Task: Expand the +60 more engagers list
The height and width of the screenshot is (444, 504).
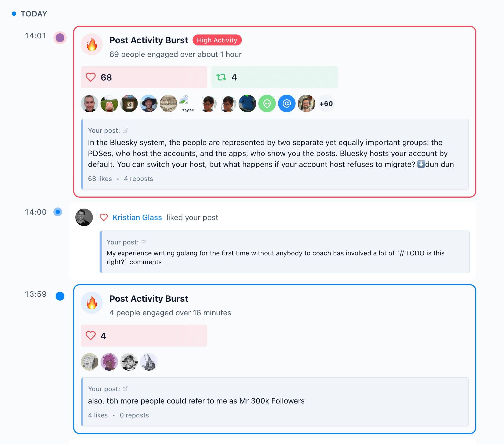Action: pyautogui.click(x=326, y=104)
